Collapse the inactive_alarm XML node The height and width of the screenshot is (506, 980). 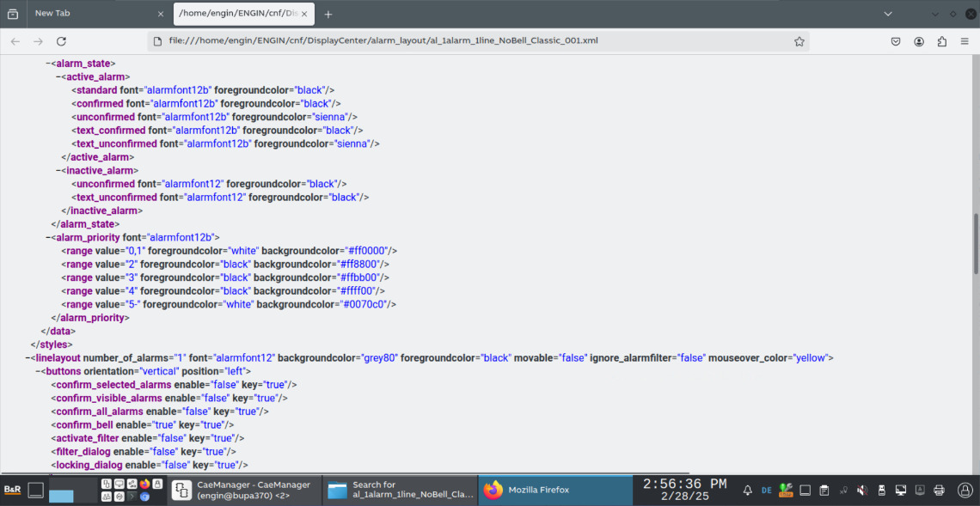click(59, 171)
